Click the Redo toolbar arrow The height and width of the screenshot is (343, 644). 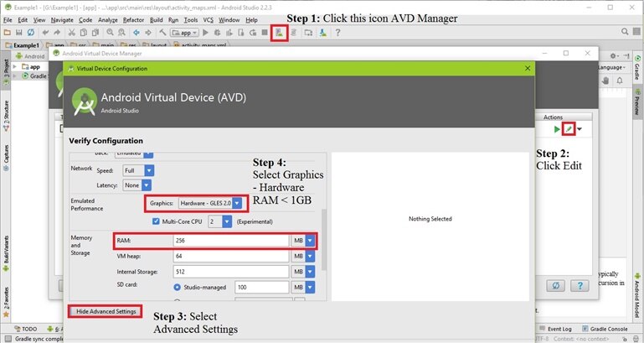click(57, 33)
